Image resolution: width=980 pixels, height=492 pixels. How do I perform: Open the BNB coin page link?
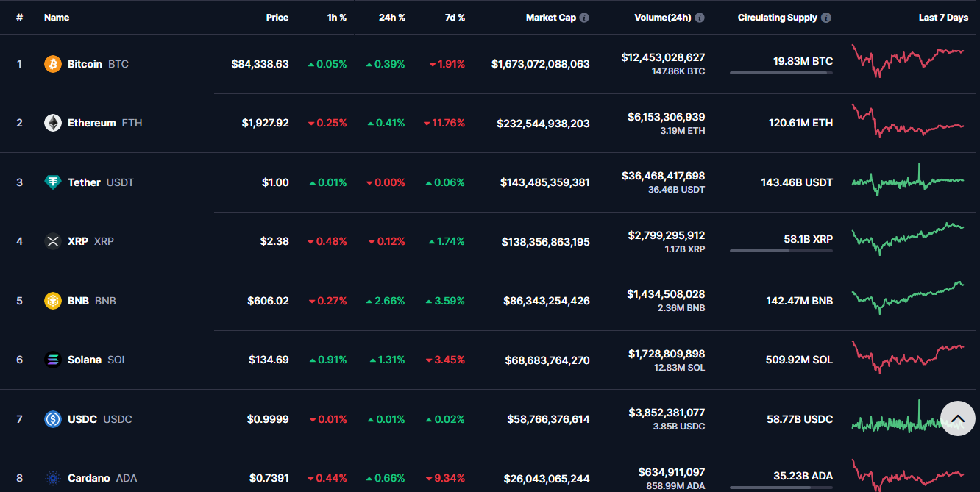[x=92, y=301]
